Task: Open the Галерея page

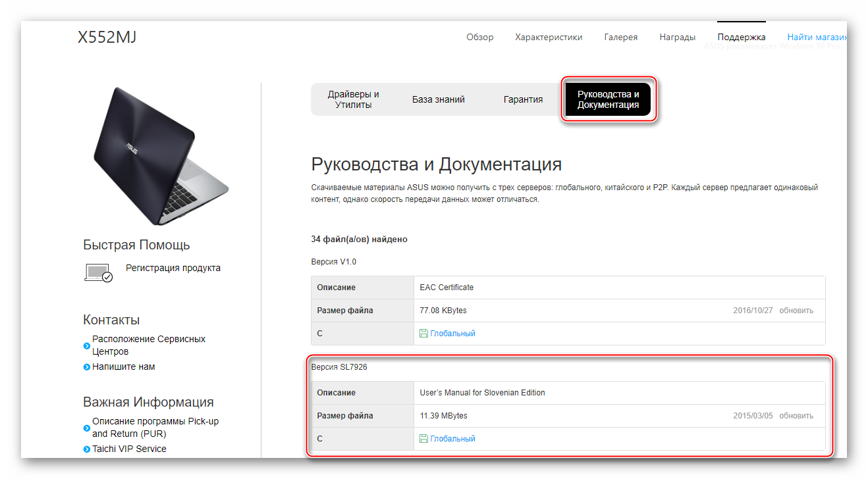Action: tap(620, 37)
